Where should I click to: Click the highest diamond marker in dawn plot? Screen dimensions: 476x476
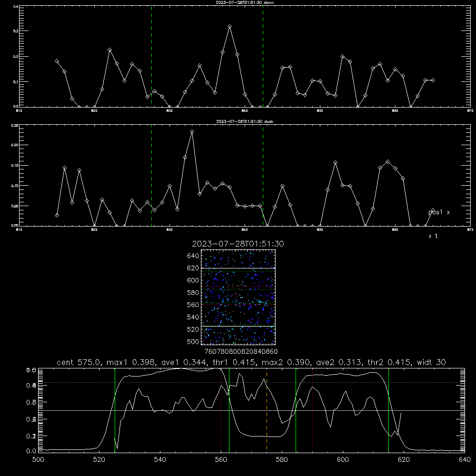tap(230, 27)
